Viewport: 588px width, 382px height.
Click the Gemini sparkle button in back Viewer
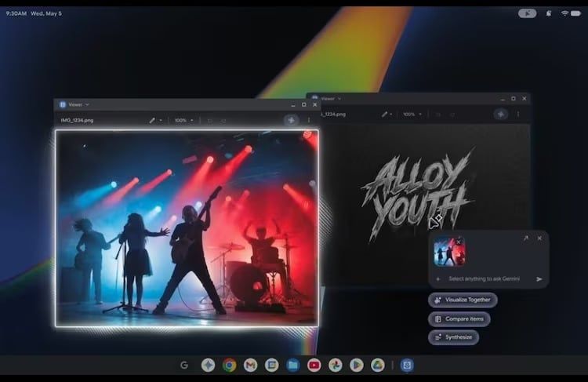click(x=501, y=114)
